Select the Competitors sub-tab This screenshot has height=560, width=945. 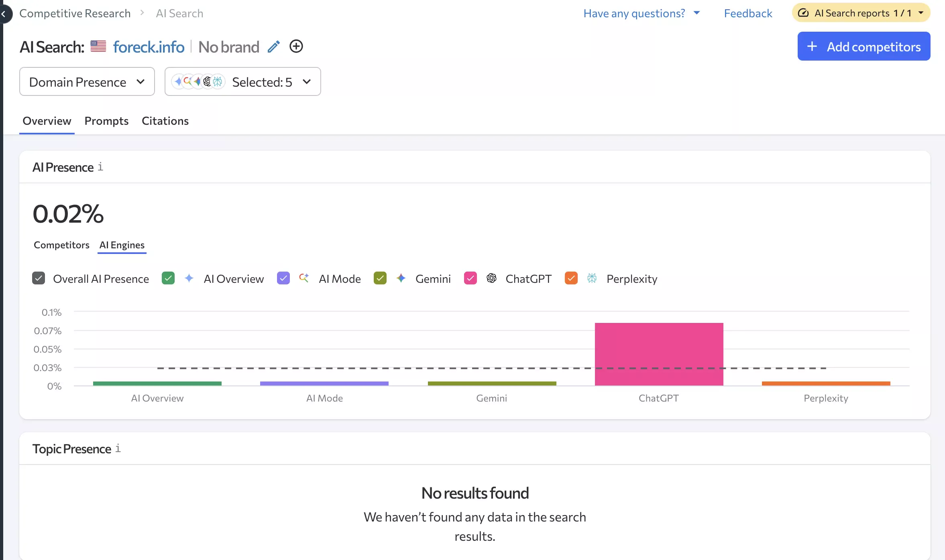click(x=61, y=245)
